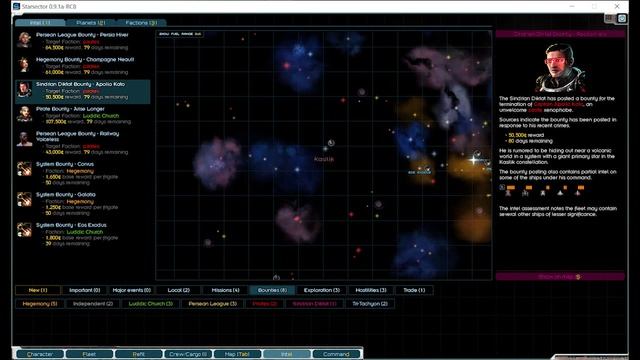Click 'System Bounty - Galatia' title

coord(66,195)
